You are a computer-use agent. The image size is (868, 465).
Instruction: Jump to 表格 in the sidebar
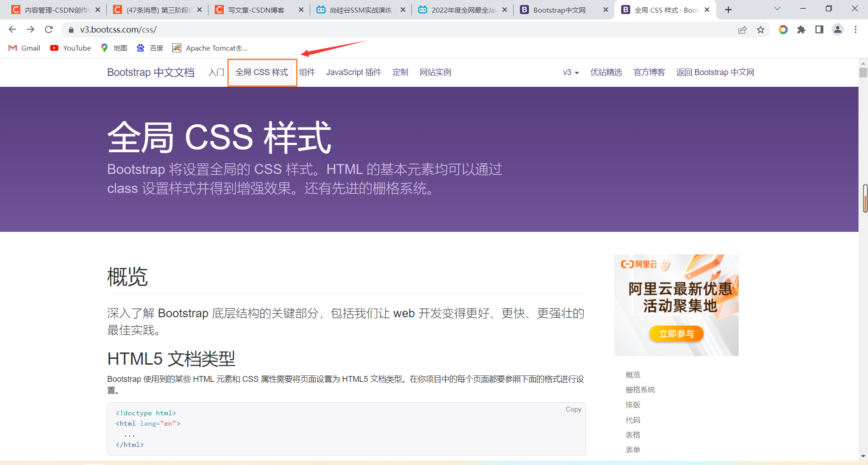(633, 435)
